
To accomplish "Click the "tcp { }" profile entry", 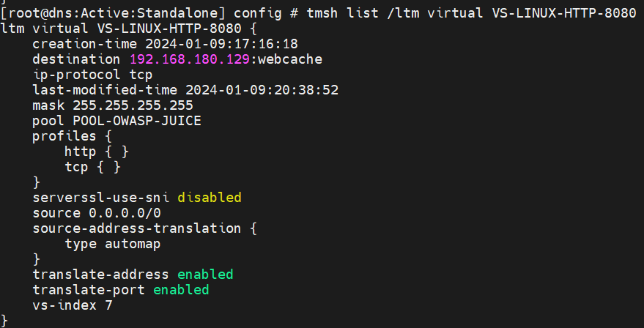I will coord(92,167).
